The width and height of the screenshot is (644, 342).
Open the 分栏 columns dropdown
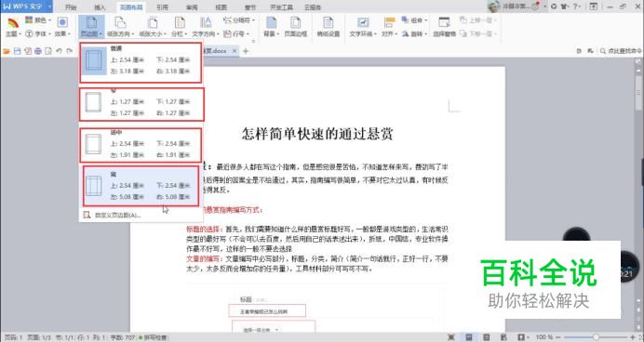click(x=179, y=27)
